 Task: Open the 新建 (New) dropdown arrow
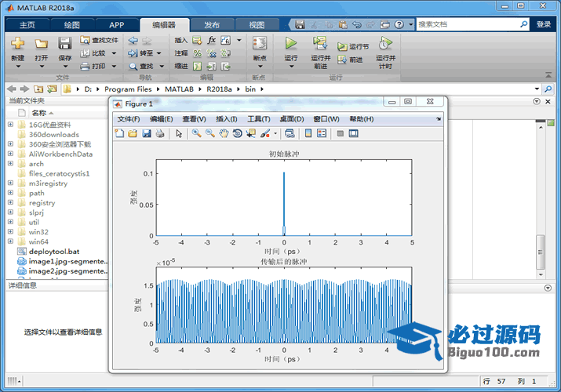pos(17,67)
